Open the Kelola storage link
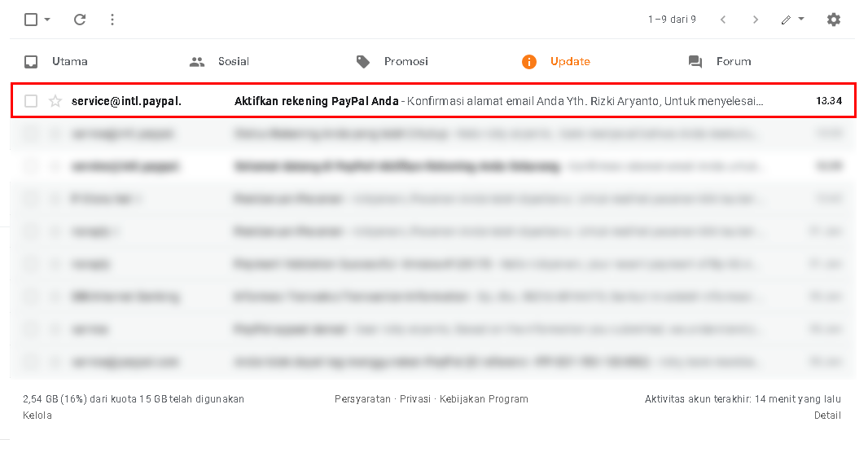The width and height of the screenshot is (868, 466). pyautogui.click(x=37, y=415)
